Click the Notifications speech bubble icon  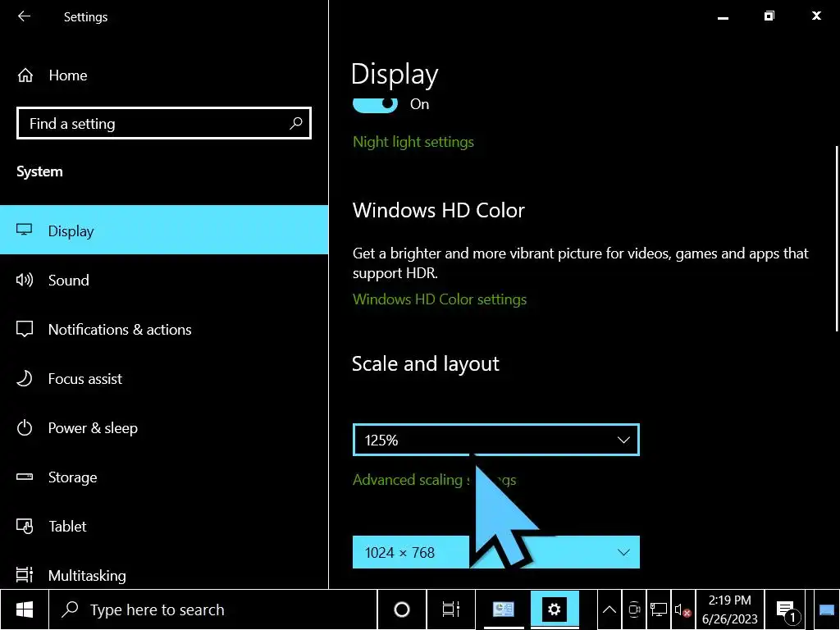pyautogui.click(x=24, y=329)
